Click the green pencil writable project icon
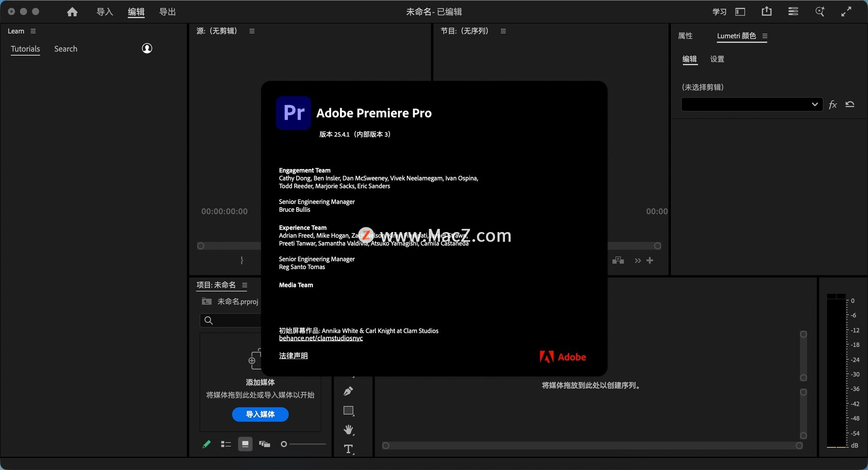The width and height of the screenshot is (868, 470). [x=207, y=444]
